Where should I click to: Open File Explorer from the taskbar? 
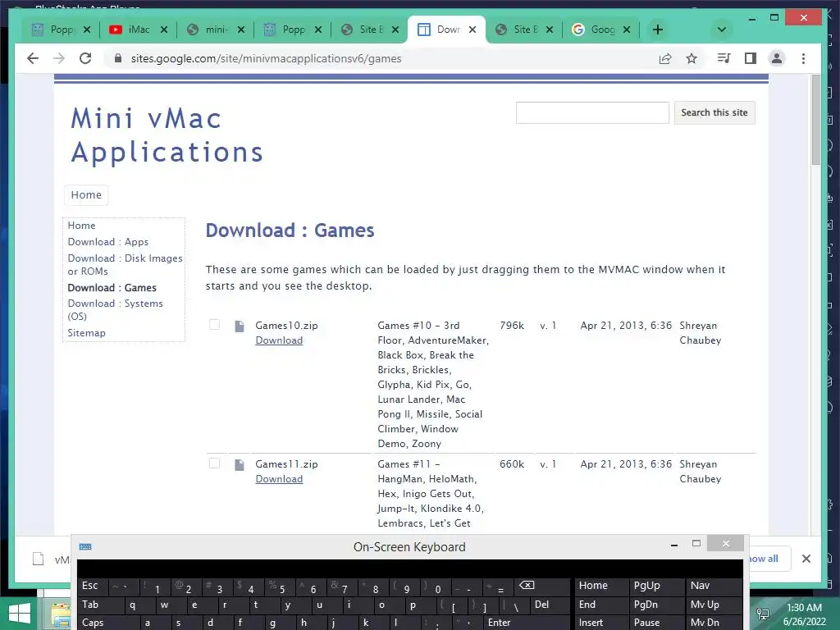click(x=61, y=615)
